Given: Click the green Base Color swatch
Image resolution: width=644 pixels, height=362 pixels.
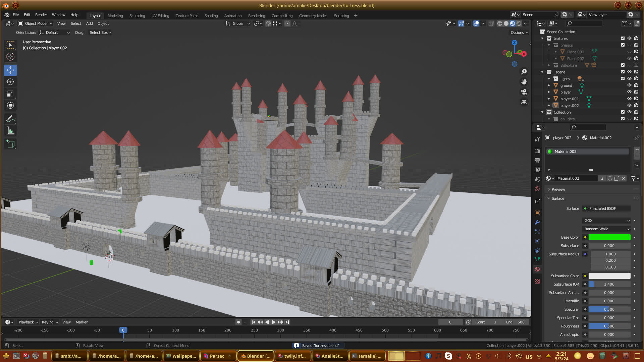Looking at the screenshot, I should point(609,237).
